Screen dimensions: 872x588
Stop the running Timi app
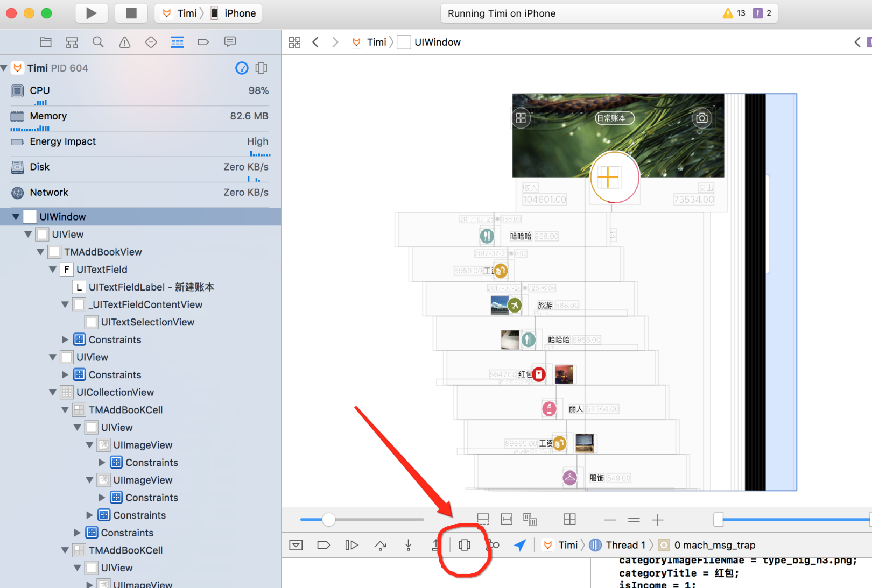131,13
